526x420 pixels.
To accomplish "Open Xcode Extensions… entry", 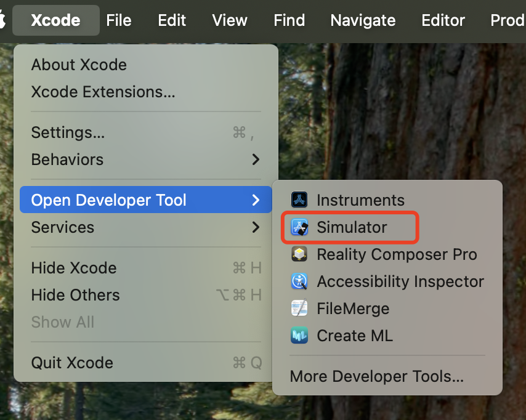I will click(x=103, y=92).
